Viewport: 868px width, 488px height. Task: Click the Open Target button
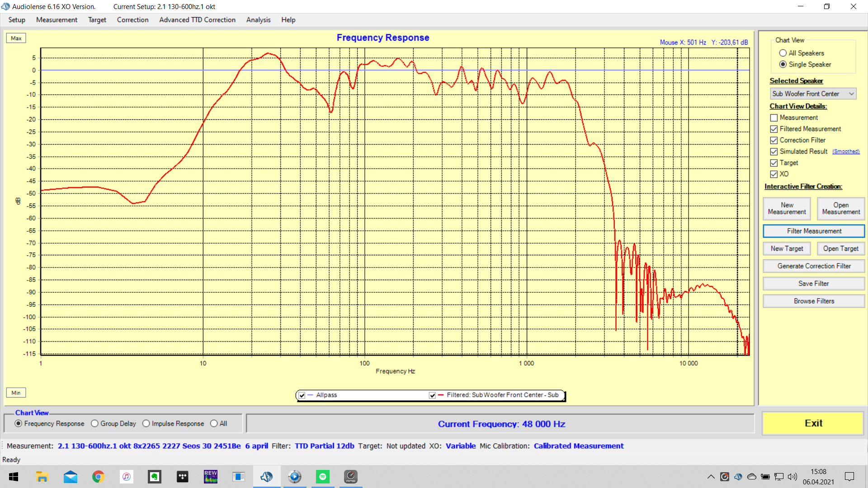click(841, 249)
